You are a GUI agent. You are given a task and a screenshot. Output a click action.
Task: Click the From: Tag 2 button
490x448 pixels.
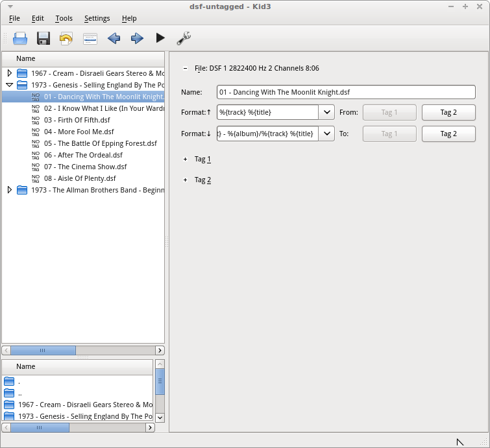(x=448, y=112)
